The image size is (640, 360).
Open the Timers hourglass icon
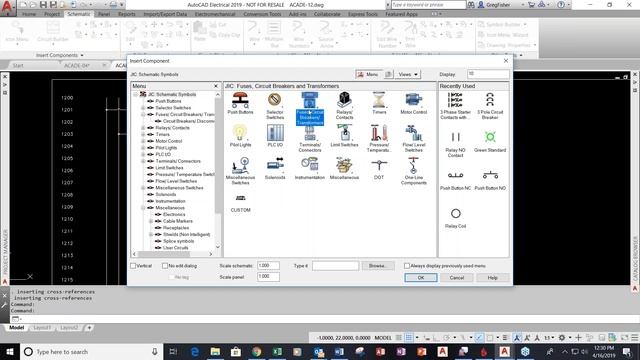point(379,100)
